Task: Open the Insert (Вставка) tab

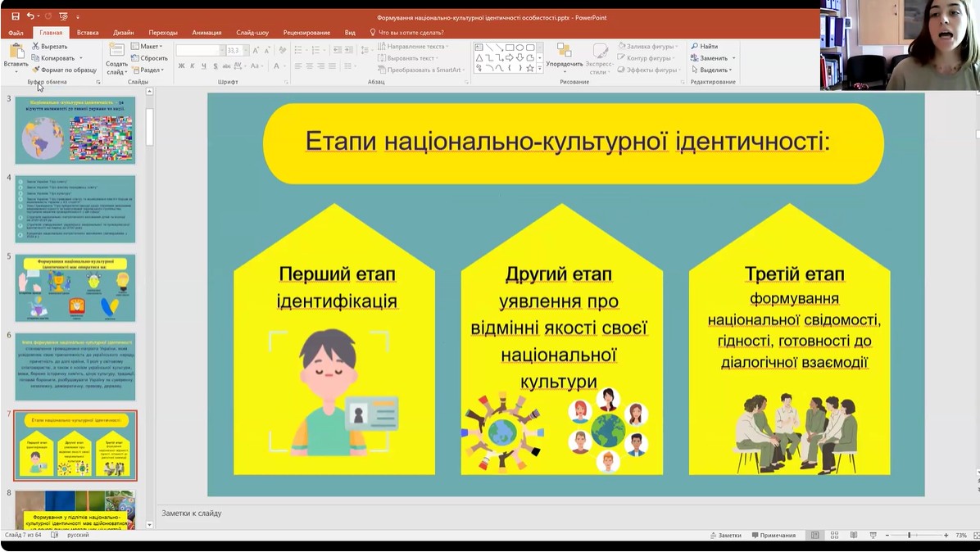Action: click(88, 33)
